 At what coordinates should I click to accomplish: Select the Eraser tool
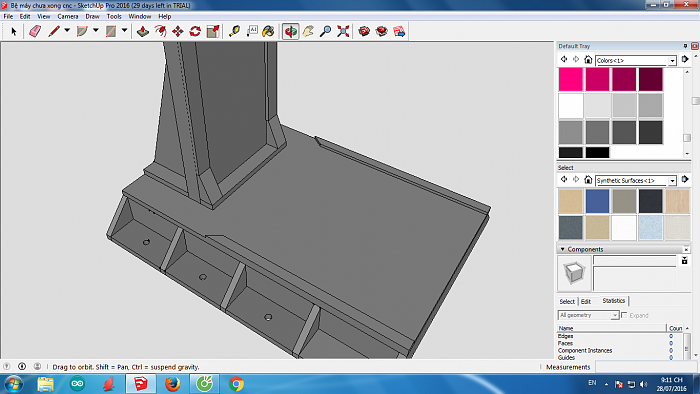(x=35, y=31)
